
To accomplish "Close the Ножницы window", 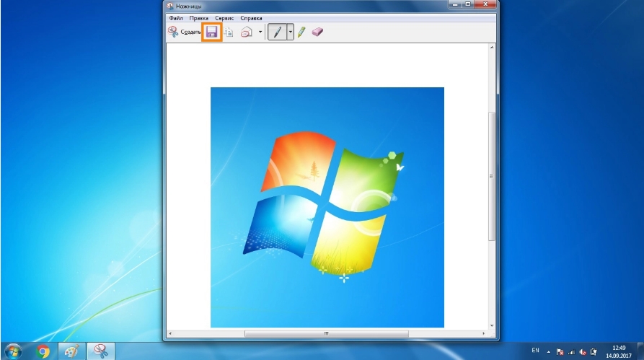I will [485, 4].
